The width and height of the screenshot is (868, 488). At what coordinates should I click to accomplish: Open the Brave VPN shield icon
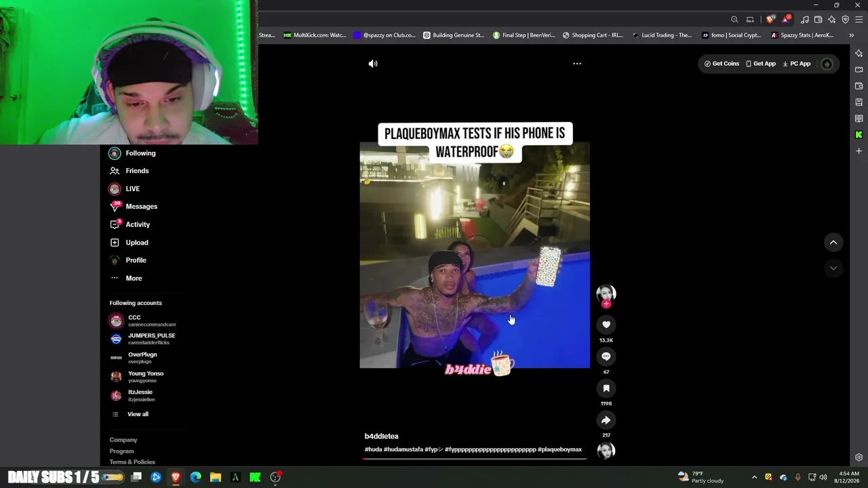pyautogui.click(x=845, y=20)
